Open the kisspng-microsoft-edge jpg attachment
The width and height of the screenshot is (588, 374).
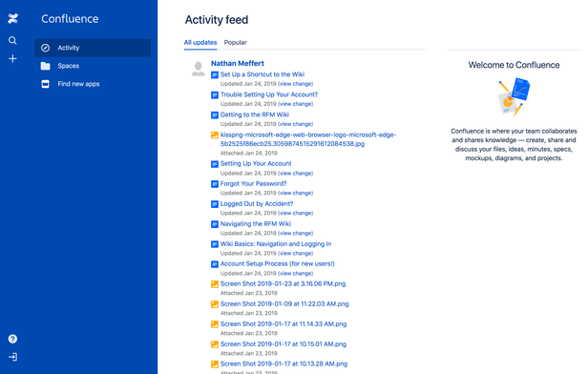(x=308, y=139)
